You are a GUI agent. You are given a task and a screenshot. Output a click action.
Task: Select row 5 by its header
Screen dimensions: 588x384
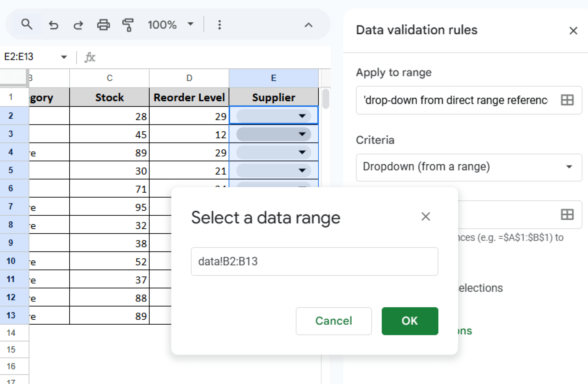click(x=11, y=170)
